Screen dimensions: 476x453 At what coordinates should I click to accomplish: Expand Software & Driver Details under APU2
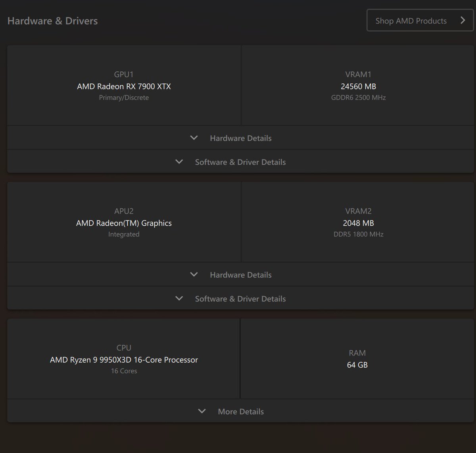pos(240,299)
